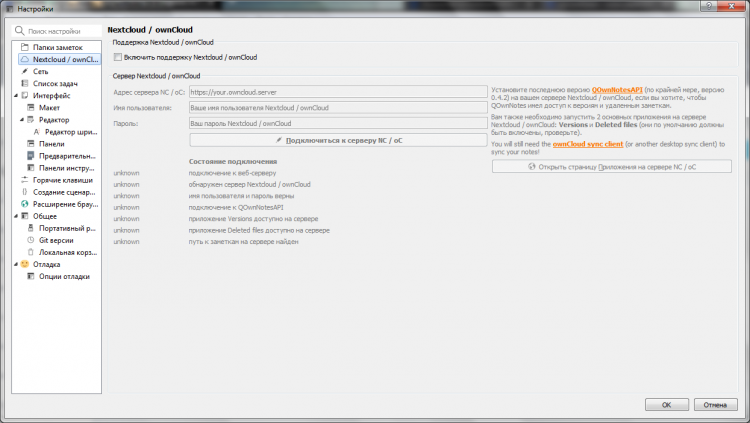Click the Portable mode (Портативный р...) icon
This screenshot has width=750, height=423.
[31, 228]
